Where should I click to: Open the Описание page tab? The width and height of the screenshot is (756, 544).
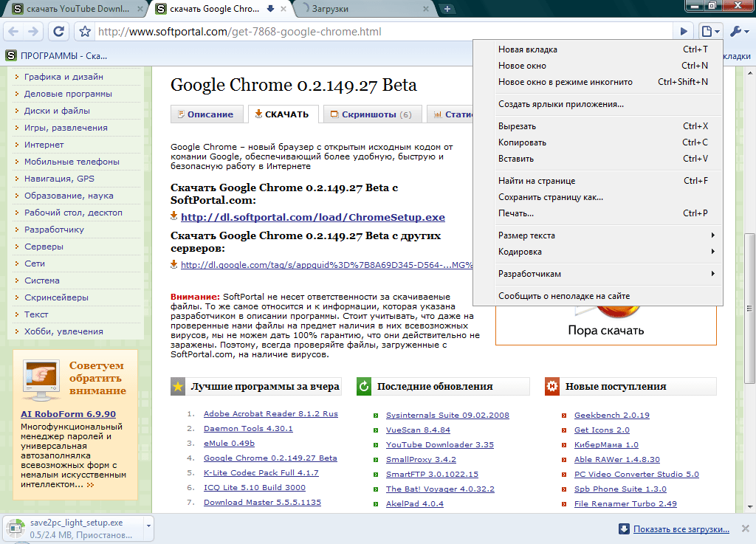pos(207,114)
